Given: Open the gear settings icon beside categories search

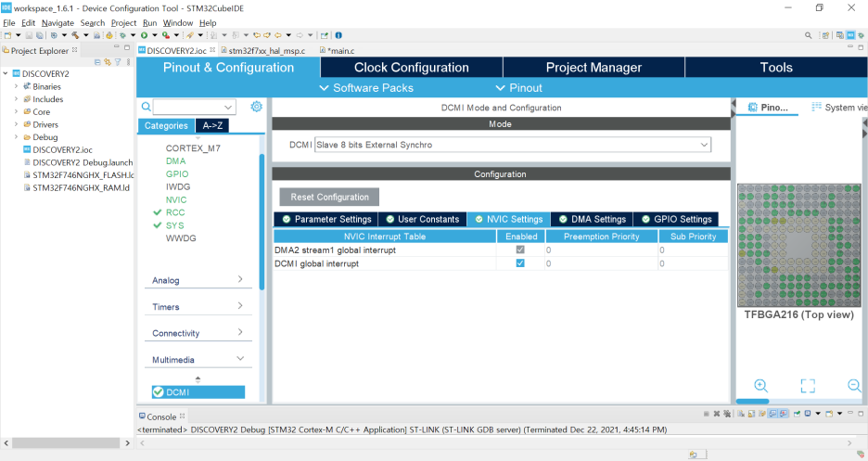Looking at the screenshot, I should pyautogui.click(x=256, y=107).
